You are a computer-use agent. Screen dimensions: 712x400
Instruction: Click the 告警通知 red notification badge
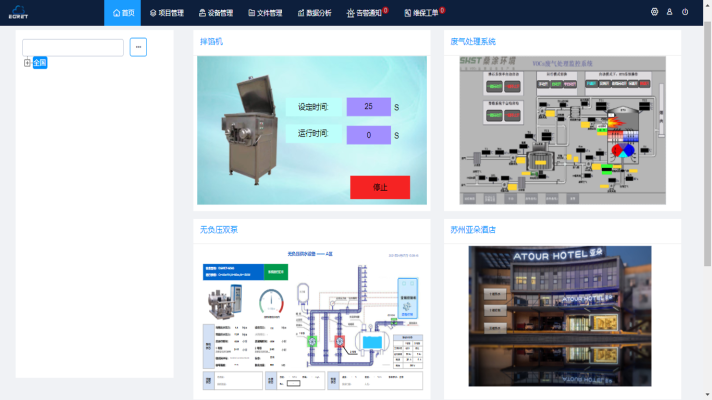point(386,9)
